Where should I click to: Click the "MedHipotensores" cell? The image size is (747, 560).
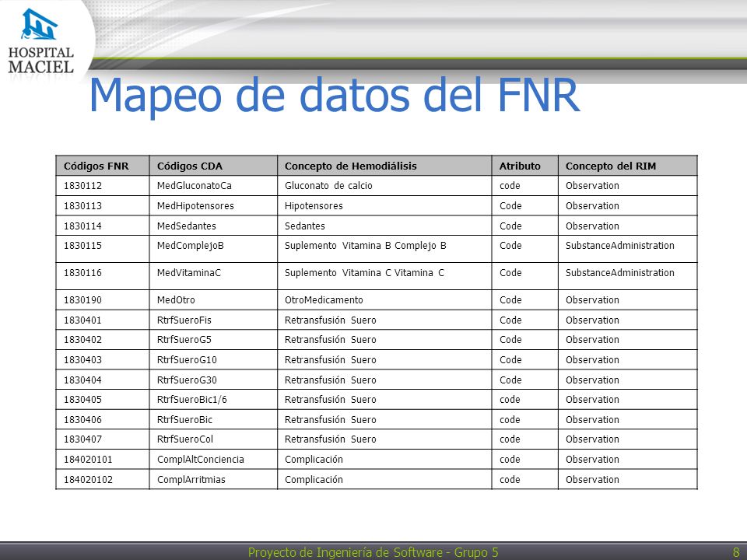[213, 205]
